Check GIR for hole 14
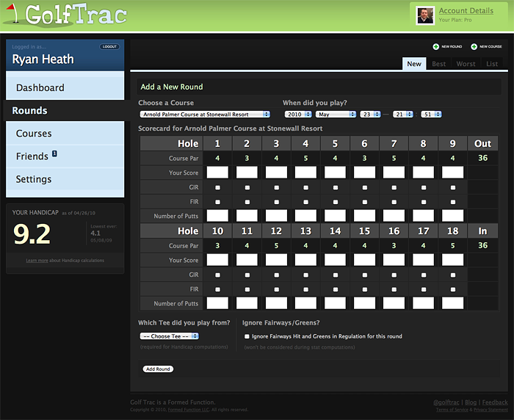Image resolution: width=514 pixels, height=420 pixels. coord(335,275)
